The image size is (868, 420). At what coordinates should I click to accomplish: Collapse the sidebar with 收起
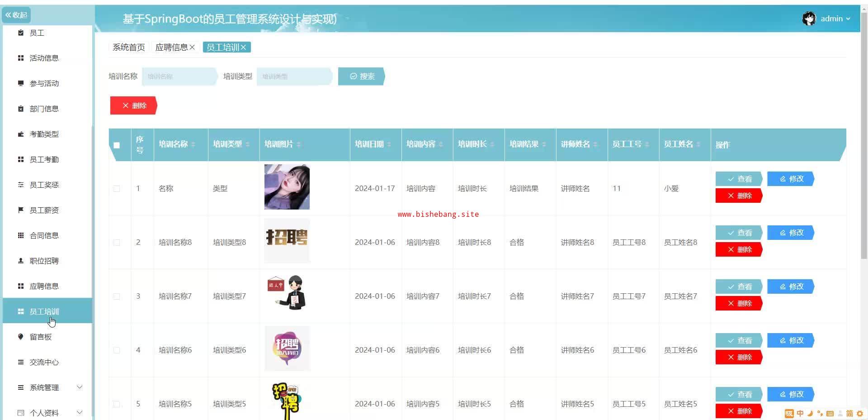[x=16, y=15]
